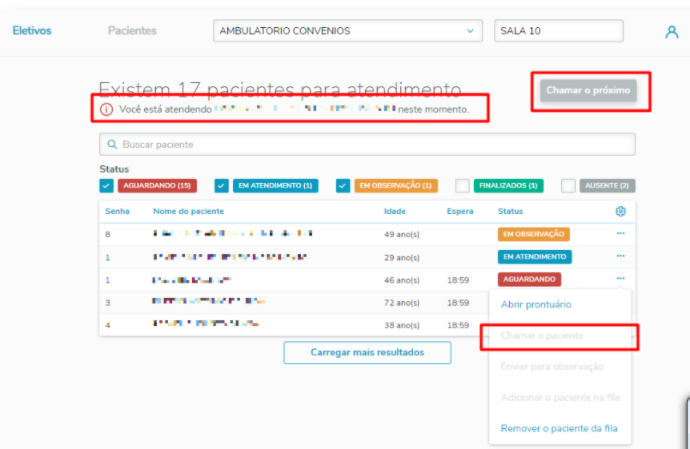Open the user profile icon
This screenshot has height=449, width=690.
pos(672,32)
